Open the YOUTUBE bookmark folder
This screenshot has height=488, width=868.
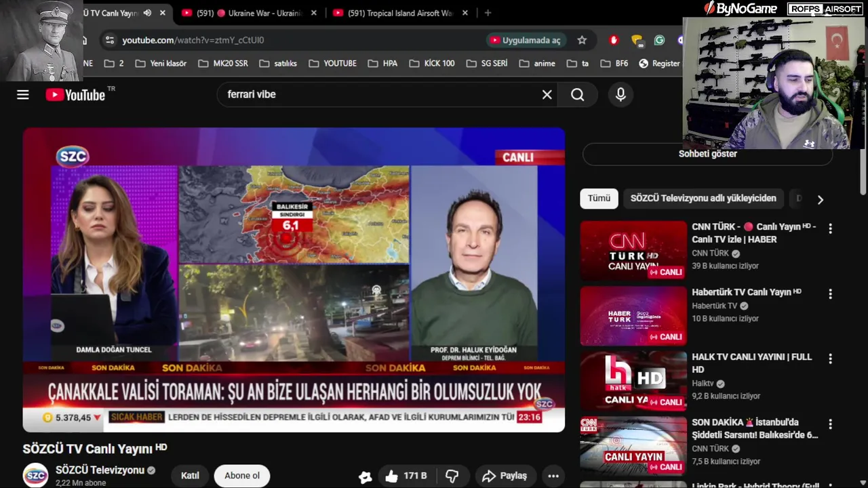(x=332, y=63)
